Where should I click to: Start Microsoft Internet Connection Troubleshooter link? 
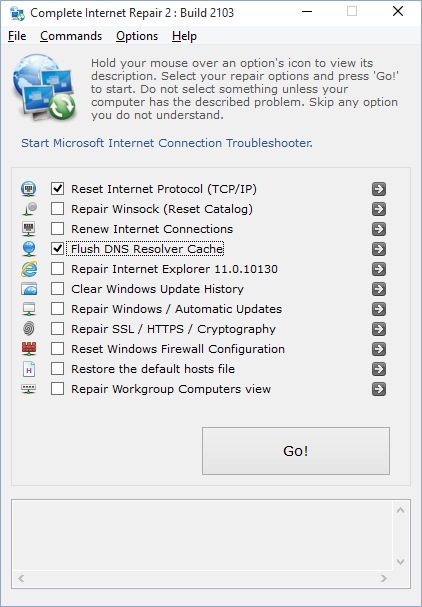pyautogui.click(x=167, y=143)
